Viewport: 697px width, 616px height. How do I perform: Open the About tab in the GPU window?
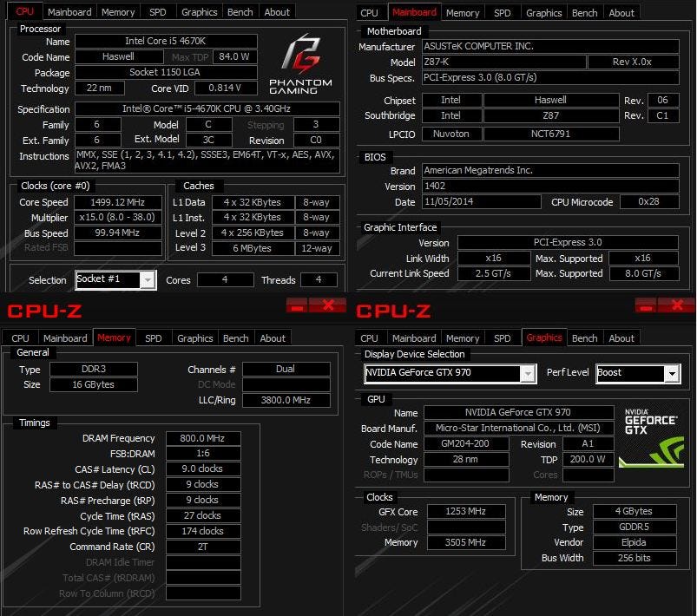point(621,338)
